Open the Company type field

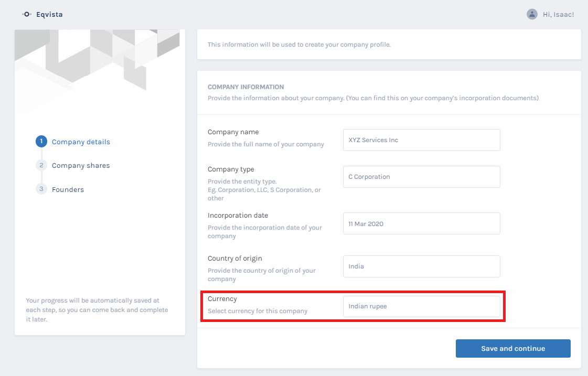point(422,177)
